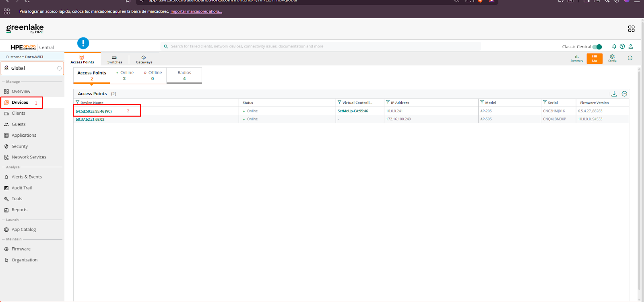Open the Summary view

[577, 58]
